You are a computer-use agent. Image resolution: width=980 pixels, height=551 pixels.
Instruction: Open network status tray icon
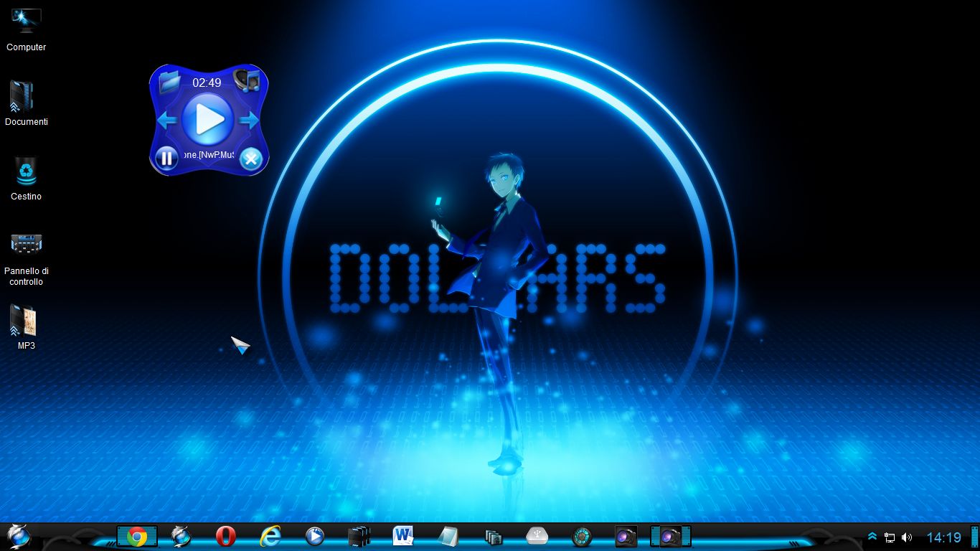click(890, 537)
